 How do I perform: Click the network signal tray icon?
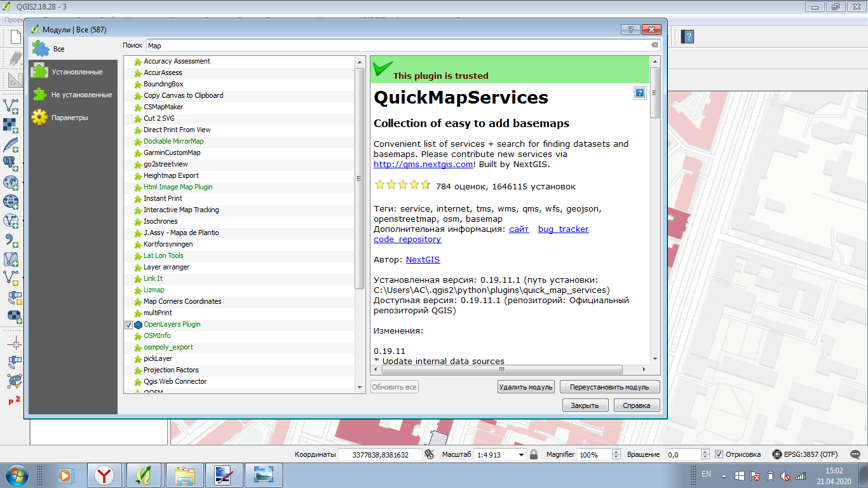click(x=801, y=475)
